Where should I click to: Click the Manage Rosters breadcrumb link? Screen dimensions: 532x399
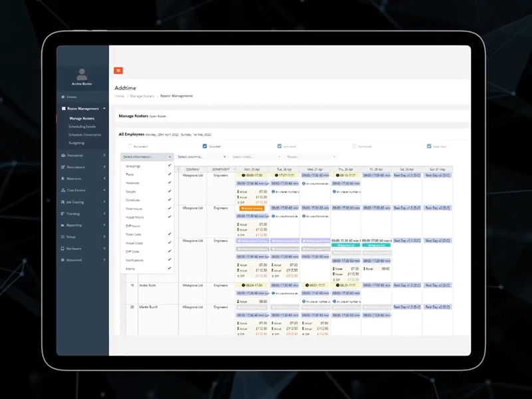pos(142,96)
